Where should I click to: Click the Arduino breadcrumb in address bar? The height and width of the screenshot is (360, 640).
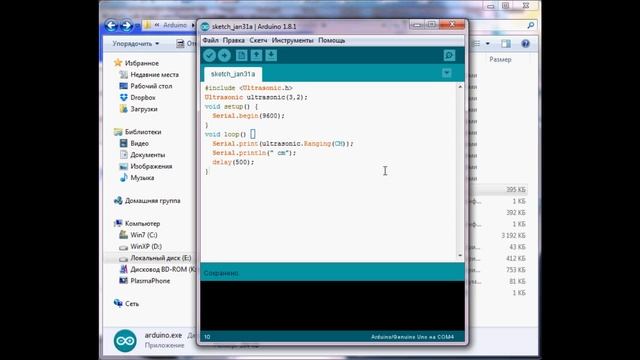175,25
